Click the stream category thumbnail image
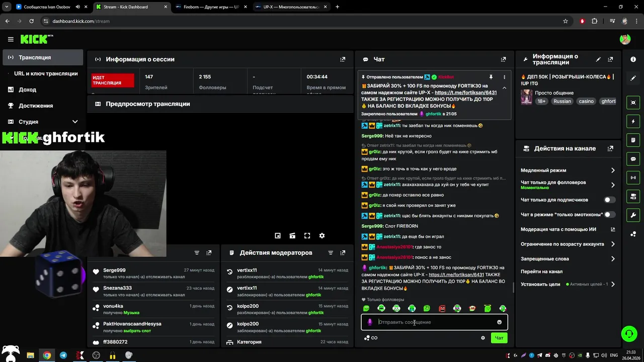 tap(526, 97)
